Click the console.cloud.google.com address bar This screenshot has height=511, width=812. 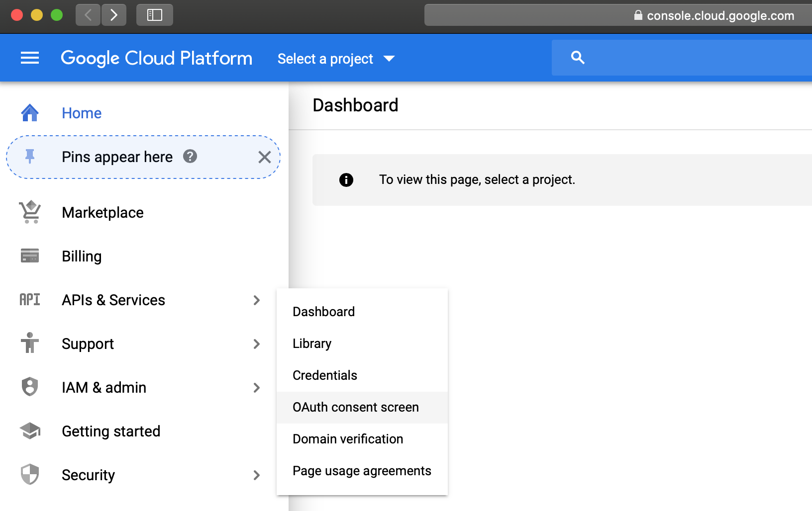(618, 15)
